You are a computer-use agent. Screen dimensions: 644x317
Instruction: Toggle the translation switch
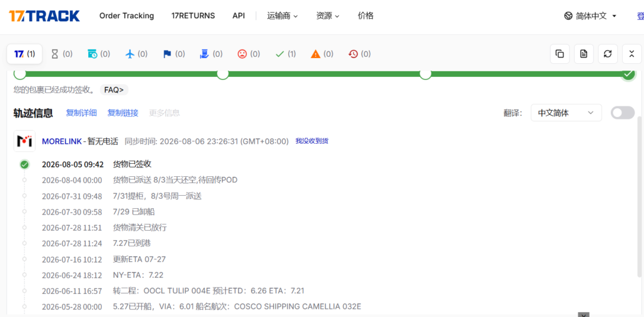coord(623,113)
